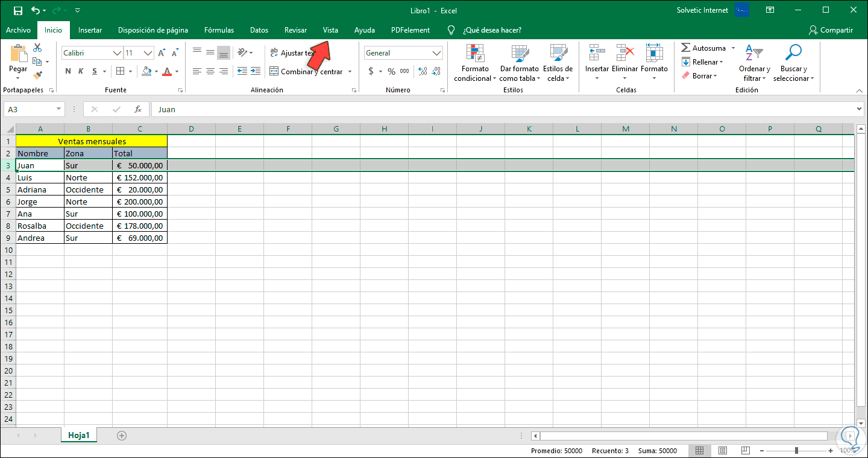The width and height of the screenshot is (868, 458).
Task: Apply thousands separator style (000)
Action: coord(404,71)
